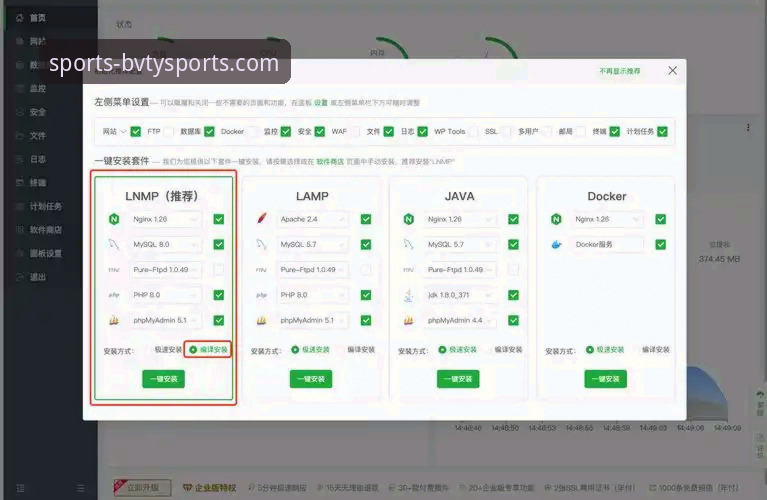Viewport: 767px width, 500px height.
Task: Go to 文件 in the left sidebar
Action: [x=38, y=136]
